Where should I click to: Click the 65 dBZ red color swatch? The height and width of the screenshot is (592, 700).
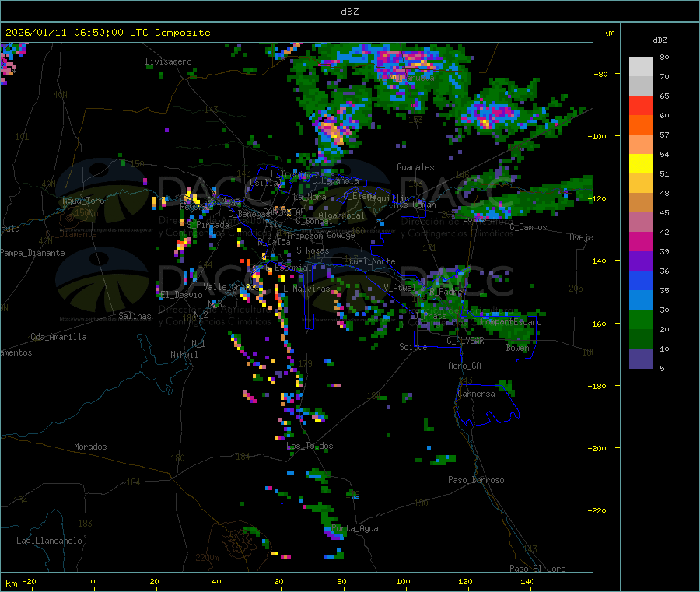(641, 105)
